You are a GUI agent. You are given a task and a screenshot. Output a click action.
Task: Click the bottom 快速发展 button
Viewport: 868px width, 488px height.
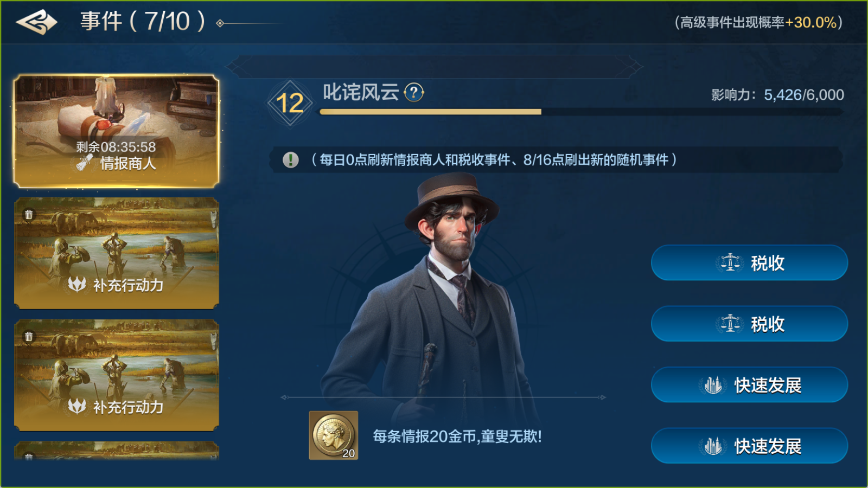(x=749, y=446)
